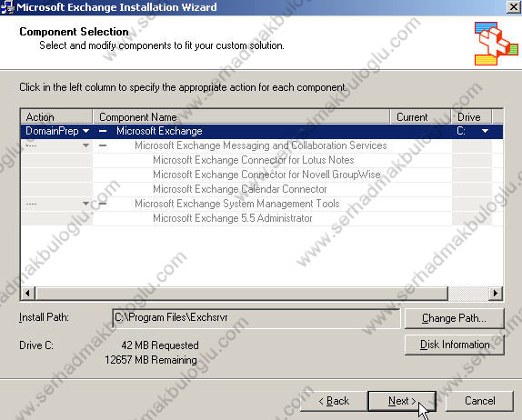Collapse the System Management Tools node
Image resolution: width=522 pixels, height=420 pixels.
(x=103, y=204)
